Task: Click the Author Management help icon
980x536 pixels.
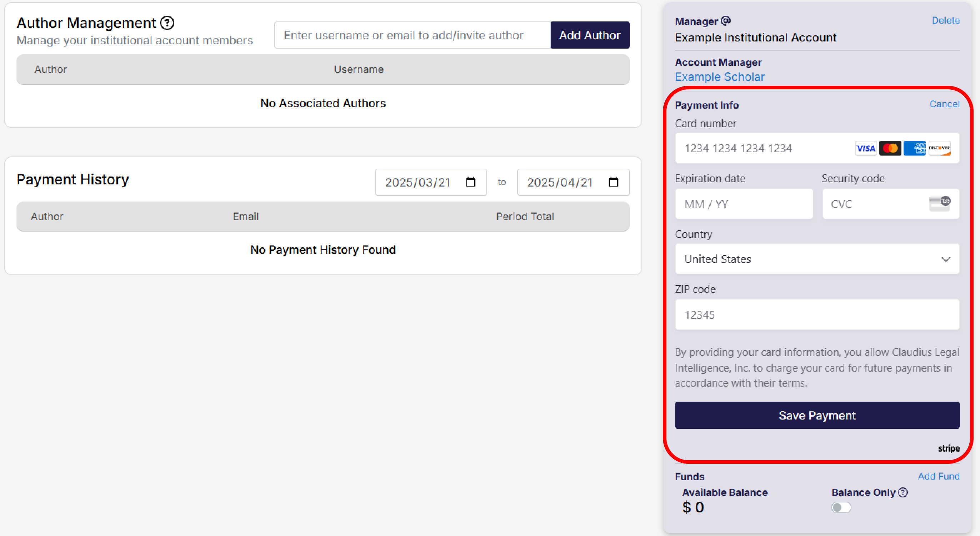Action: tap(167, 23)
